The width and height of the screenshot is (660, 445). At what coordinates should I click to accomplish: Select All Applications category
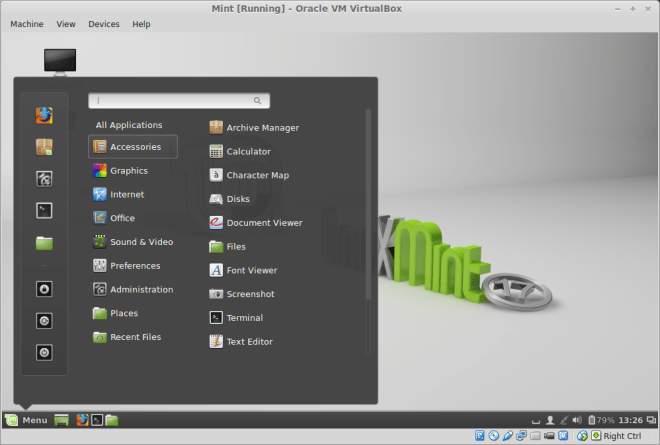[129, 125]
